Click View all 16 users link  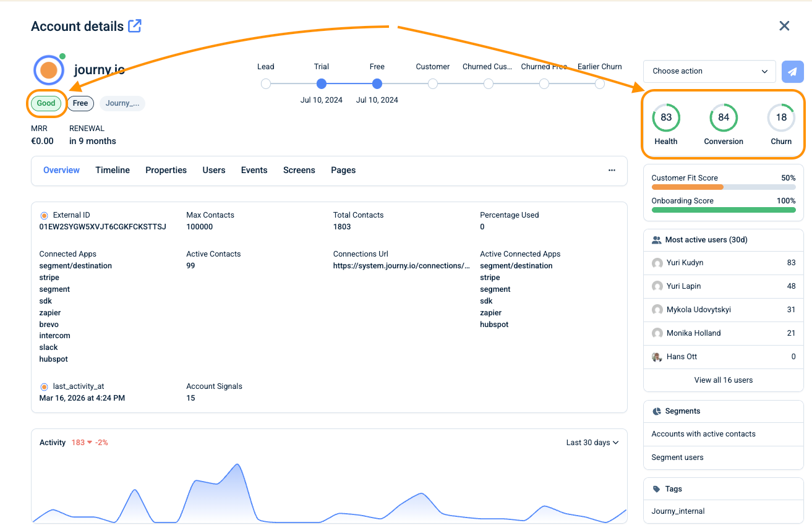723,380
